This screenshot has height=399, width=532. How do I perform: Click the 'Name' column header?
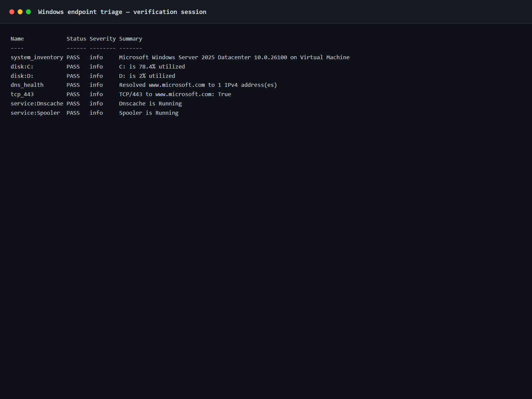[x=17, y=39]
